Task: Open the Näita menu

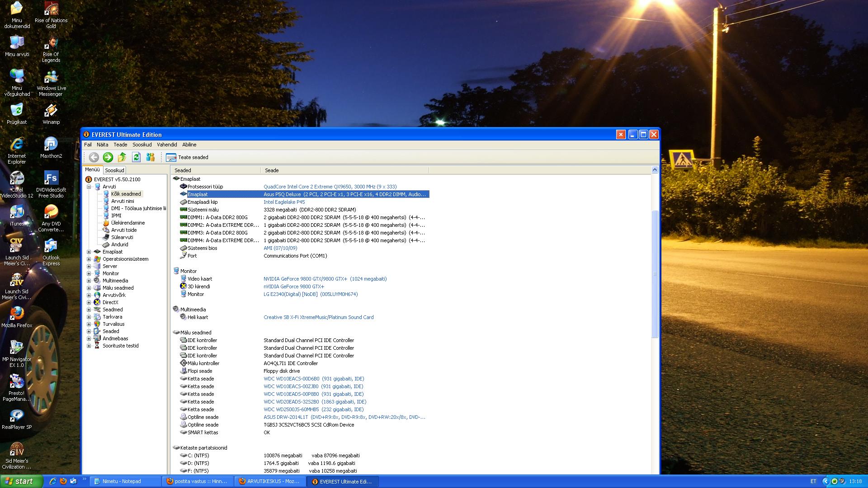Action: click(103, 145)
